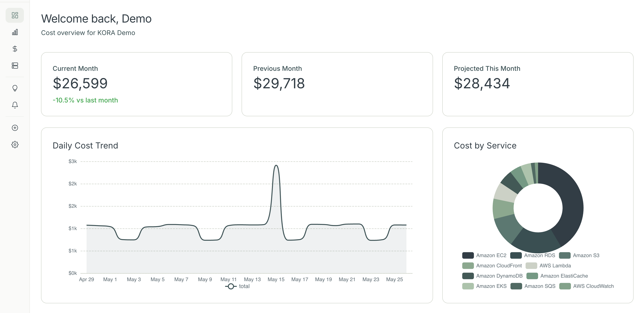Click the Cost by Service heading
Screen dimensions: 644x313
485,146
